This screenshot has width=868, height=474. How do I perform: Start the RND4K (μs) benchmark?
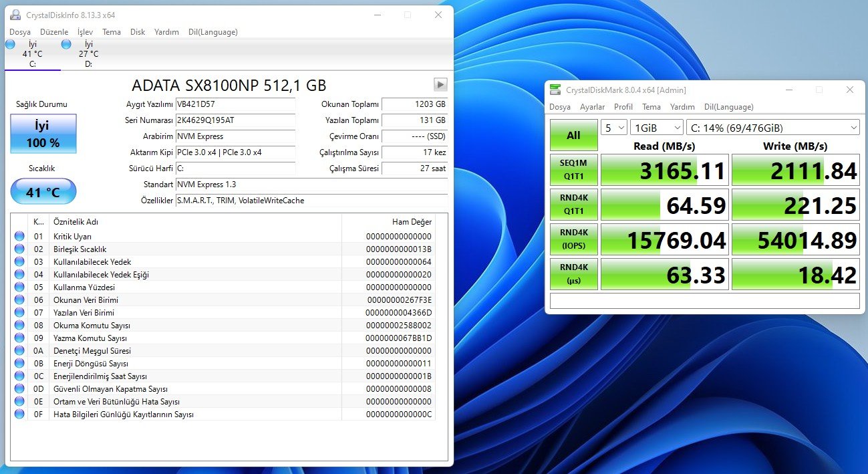tap(573, 275)
